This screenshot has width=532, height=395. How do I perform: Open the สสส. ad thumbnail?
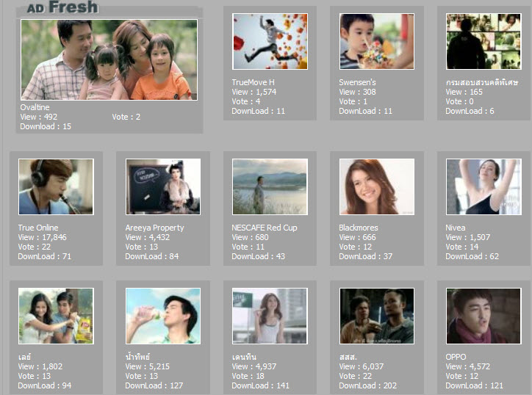coord(377,316)
